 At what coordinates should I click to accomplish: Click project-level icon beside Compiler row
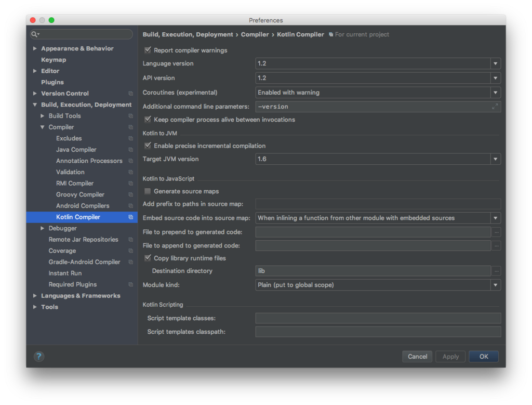point(130,127)
